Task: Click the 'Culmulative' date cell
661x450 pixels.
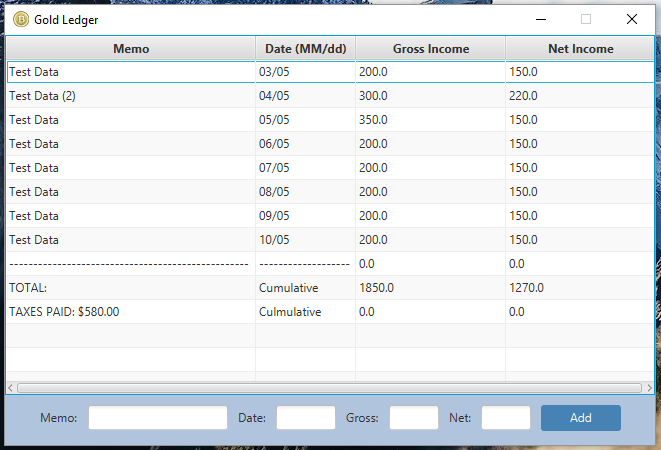Action: pyautogui.click(x=305, y=312)
